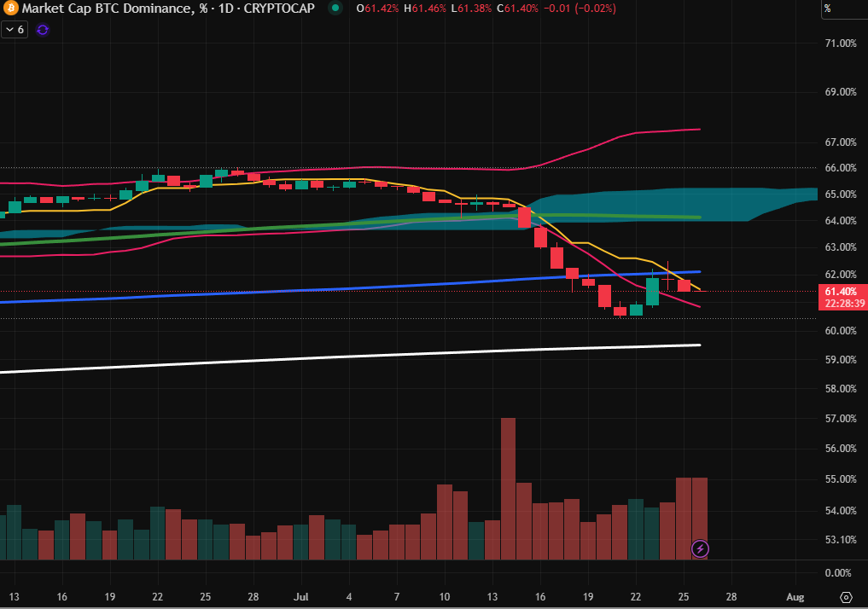Click the 10 date label on time axis

445,597
